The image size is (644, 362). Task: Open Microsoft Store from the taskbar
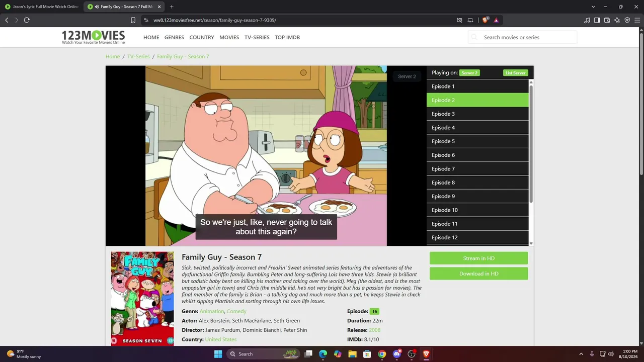click(x=367, y=354)
